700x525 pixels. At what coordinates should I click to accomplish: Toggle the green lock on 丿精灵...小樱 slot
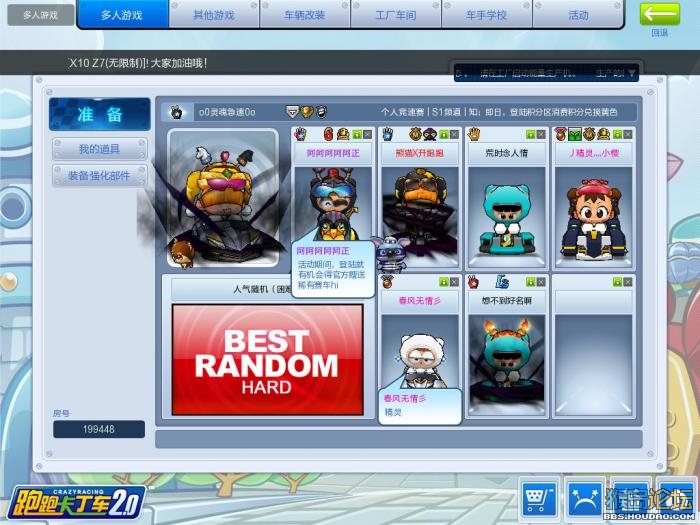[617, 134]
